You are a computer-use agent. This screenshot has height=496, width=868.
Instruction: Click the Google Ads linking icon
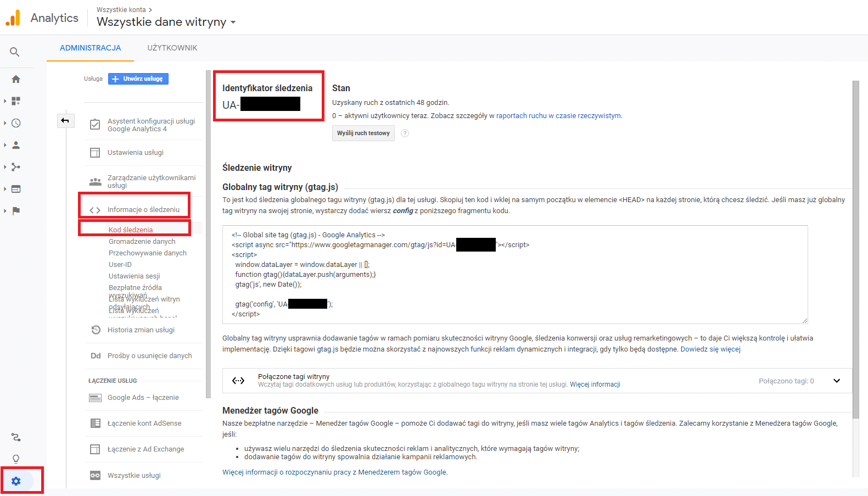95,398
